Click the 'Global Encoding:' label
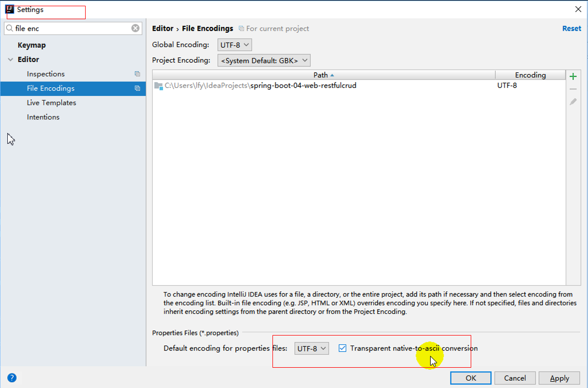588x388 pixels. tap(181, 45)
